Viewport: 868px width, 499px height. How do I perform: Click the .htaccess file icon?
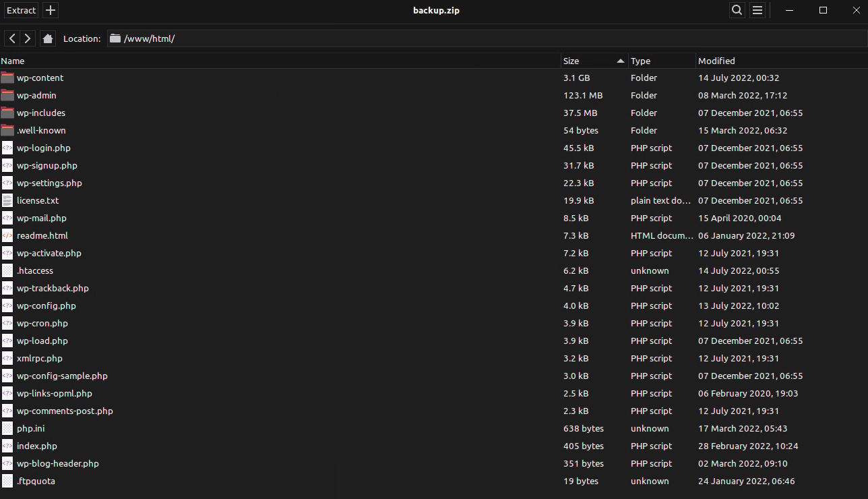point(7,270)
